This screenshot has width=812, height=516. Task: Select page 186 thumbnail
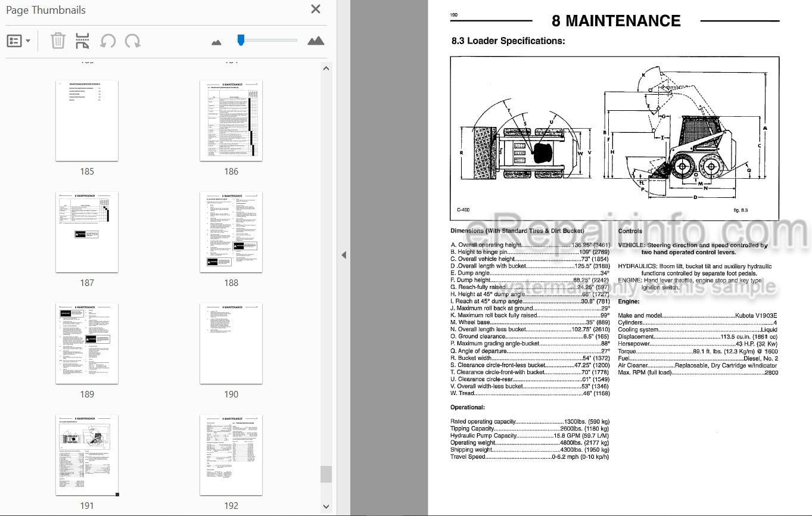(231, 121)
